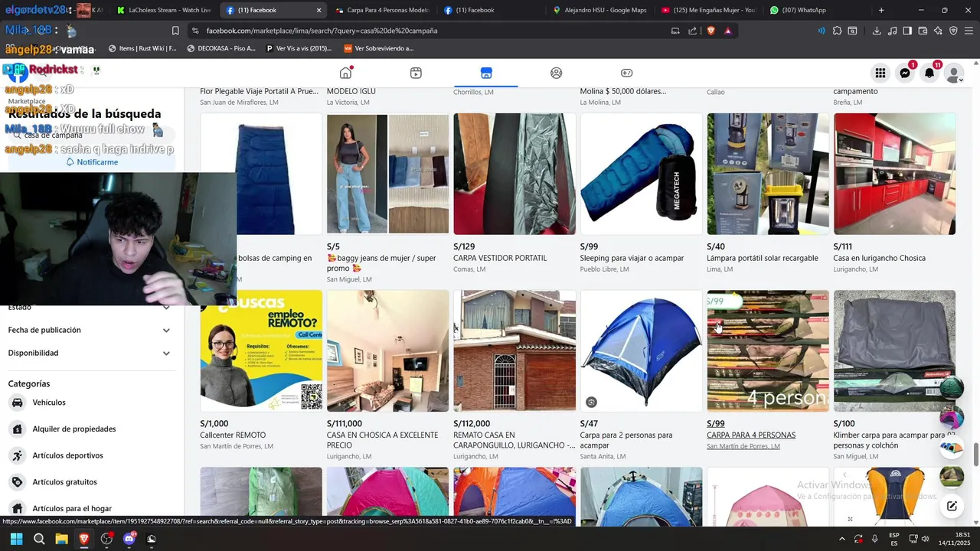Open the browser hamburger main menu

tap(969, 31)
